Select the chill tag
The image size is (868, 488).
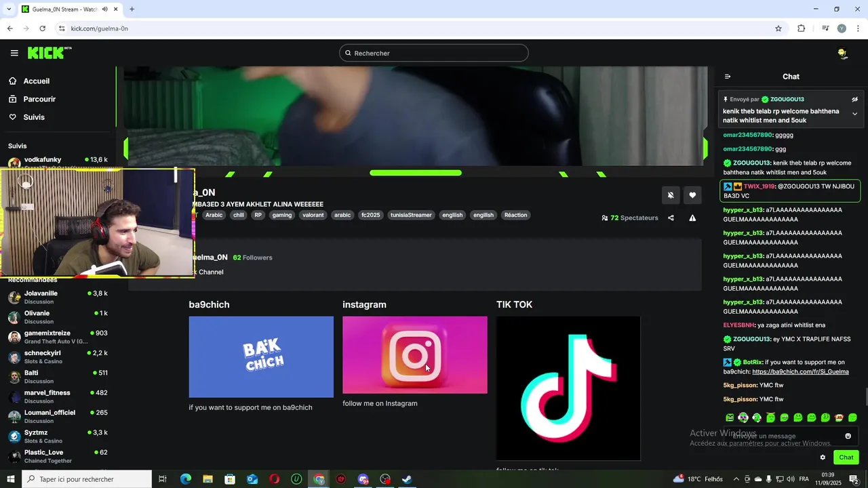(239, 215)
